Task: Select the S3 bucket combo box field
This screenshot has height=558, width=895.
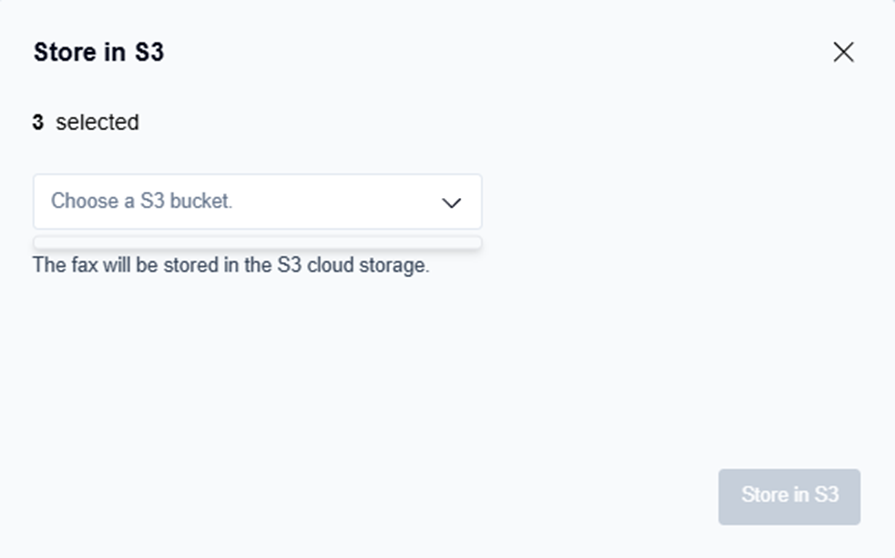Action: (257, 202)
